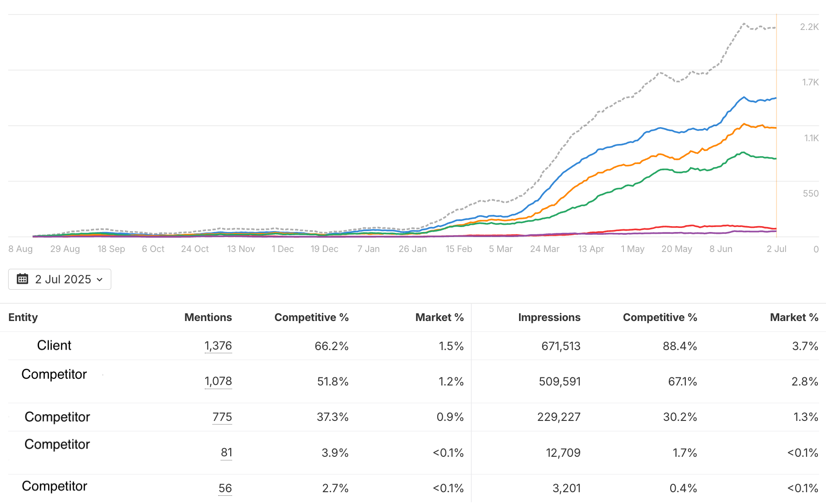The height and width of the screenshot is (504, 826).
Task: Click the underlined 775 mentions value
Action: pyautogui.click(x=222, y=417)
